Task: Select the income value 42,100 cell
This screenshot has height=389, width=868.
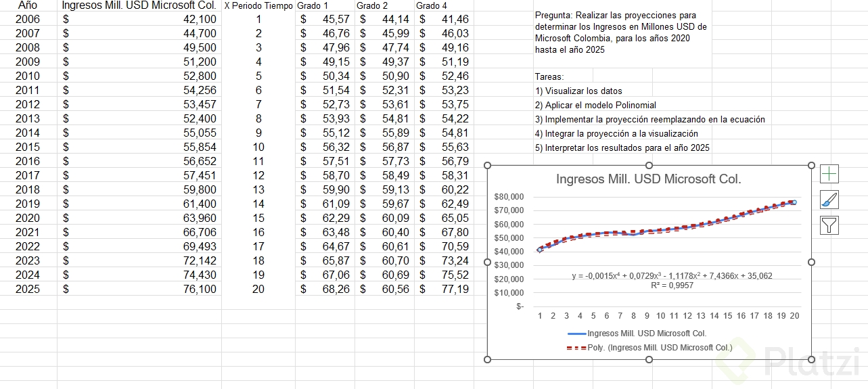Action: [x=139, y=19]
